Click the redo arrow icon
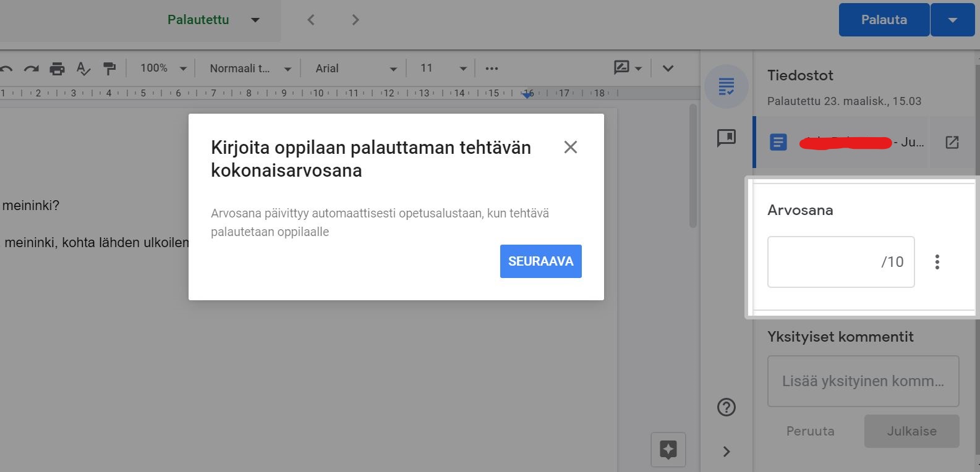 click(x=31, y=69)
